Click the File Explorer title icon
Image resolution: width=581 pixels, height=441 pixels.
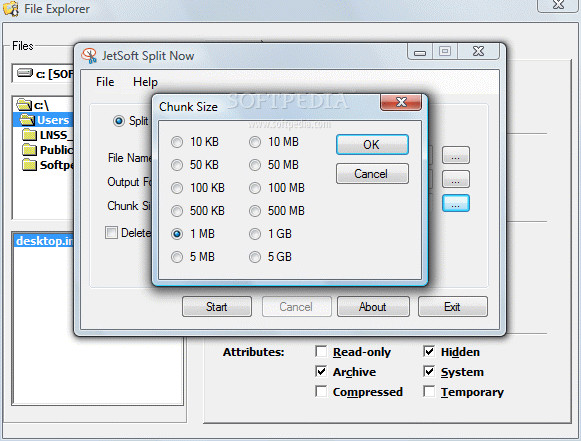(11, 9)
